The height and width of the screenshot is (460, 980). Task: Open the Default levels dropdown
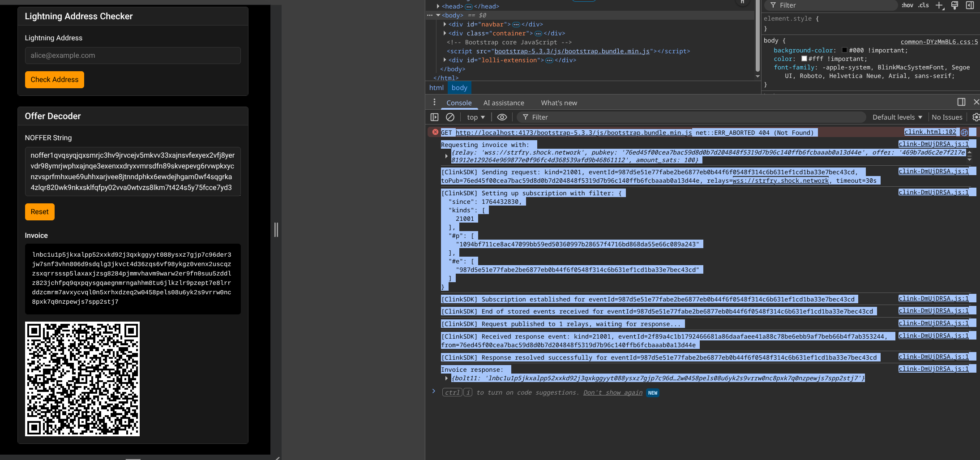(897, 117)
